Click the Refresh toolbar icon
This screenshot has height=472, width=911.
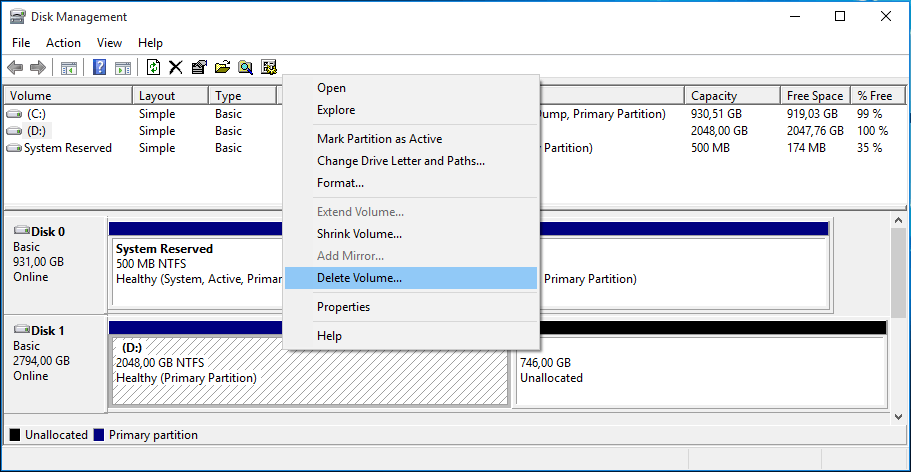153,67
